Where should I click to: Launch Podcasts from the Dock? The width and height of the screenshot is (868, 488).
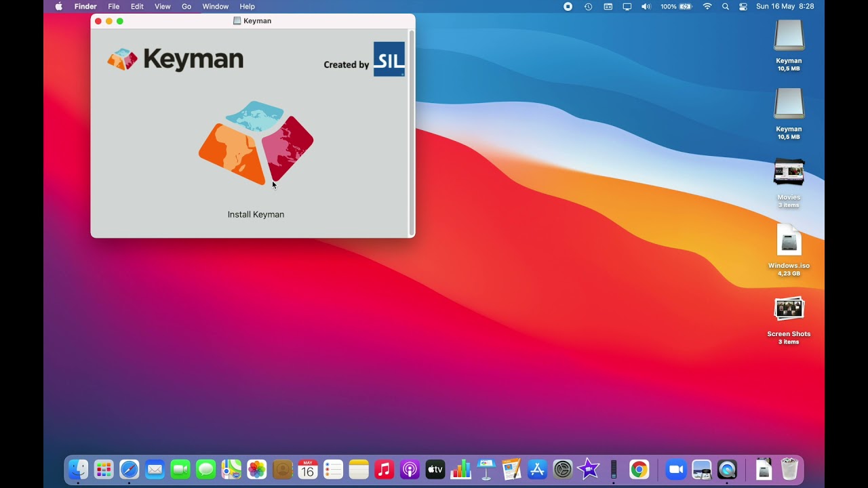coord(410,469)
